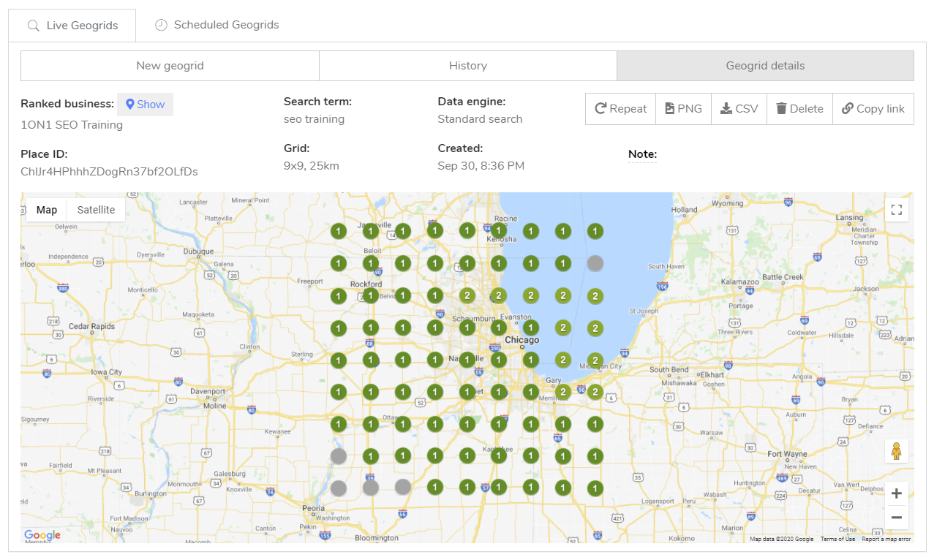Screen dimensions: 945x560
Task: Zoom in on the map
Action: tap(896, 493)
